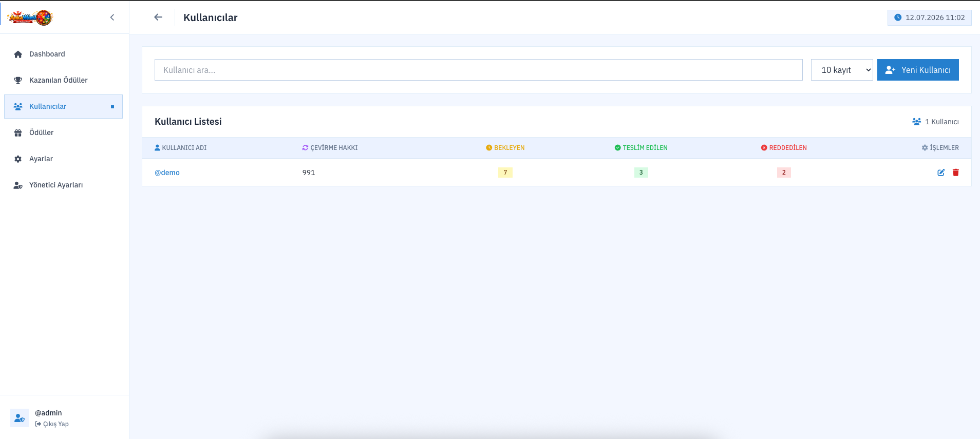Screen dimensions: 980x439
Task: Click the @admin username text
Action: (x=48, y=413)
